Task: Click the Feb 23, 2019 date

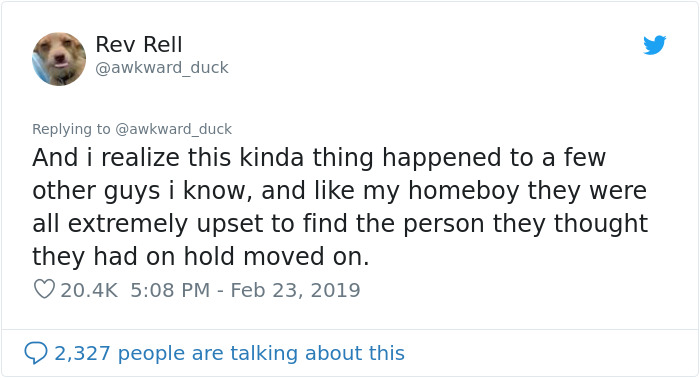Action: [x=295, y=290]
